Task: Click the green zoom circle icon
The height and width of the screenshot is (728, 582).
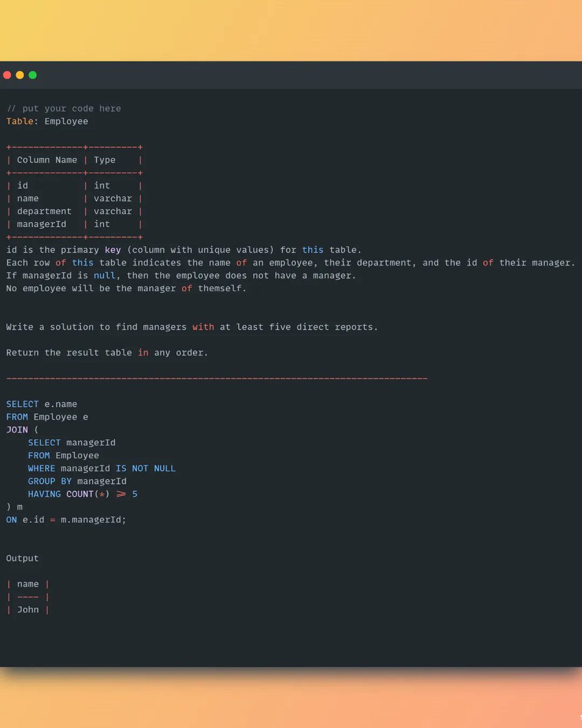Action: coord(32,75)
